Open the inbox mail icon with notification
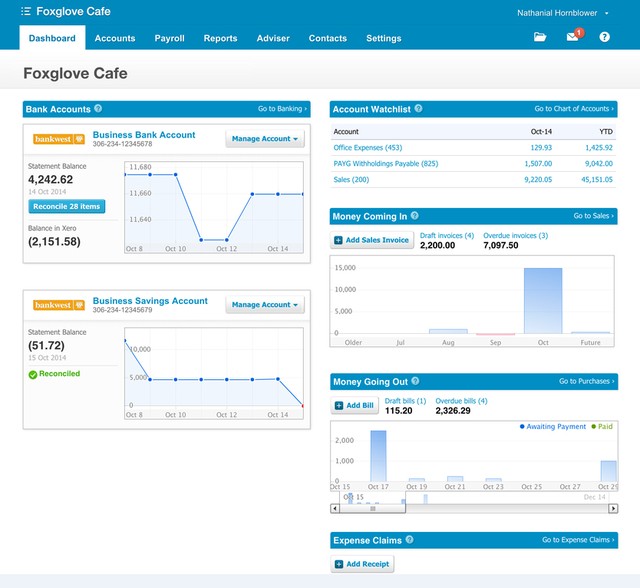This screenshot has width=640, height=588. coord(572,38)
